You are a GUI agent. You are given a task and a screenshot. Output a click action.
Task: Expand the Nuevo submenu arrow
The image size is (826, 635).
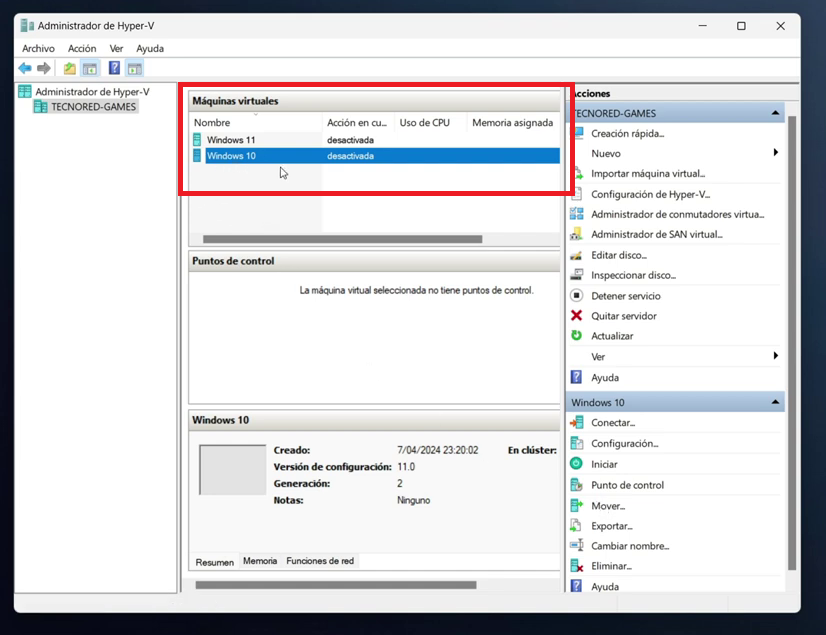775,153
